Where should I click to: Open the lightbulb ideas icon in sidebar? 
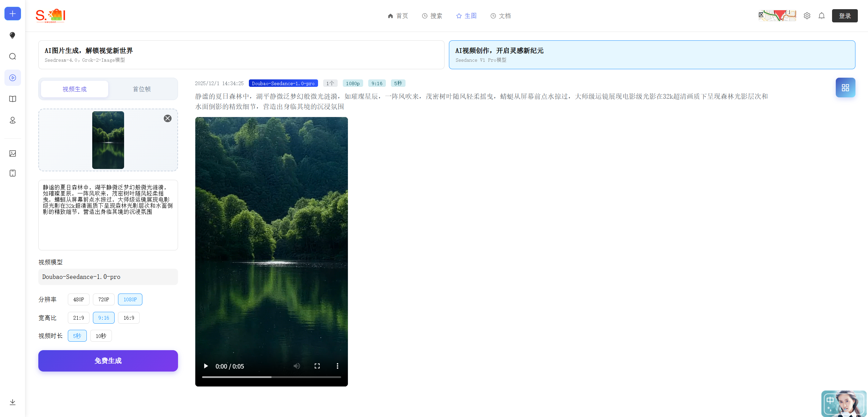click(x=13, y=35)
